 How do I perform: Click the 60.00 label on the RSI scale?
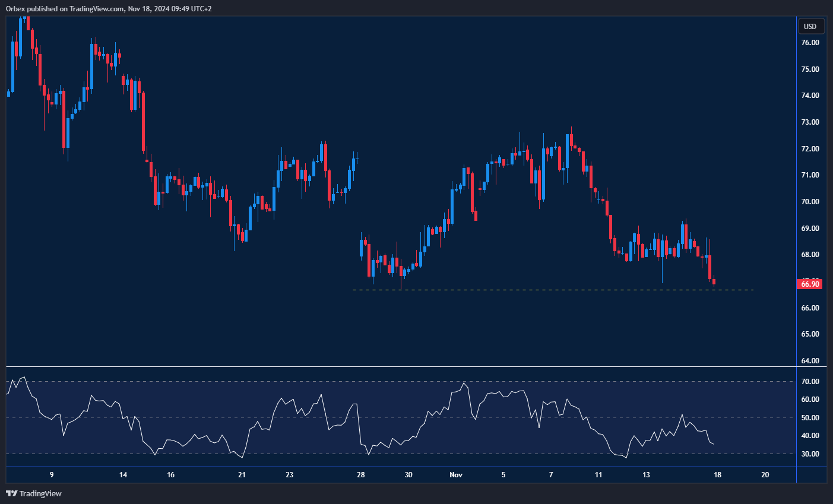click(810, 400)
